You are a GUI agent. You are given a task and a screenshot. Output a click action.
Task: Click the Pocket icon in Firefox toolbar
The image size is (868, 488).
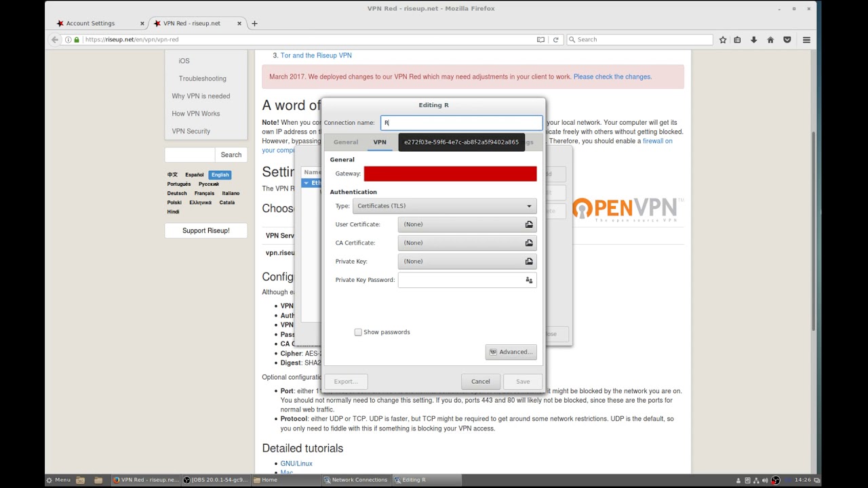[x=787, y=40]
